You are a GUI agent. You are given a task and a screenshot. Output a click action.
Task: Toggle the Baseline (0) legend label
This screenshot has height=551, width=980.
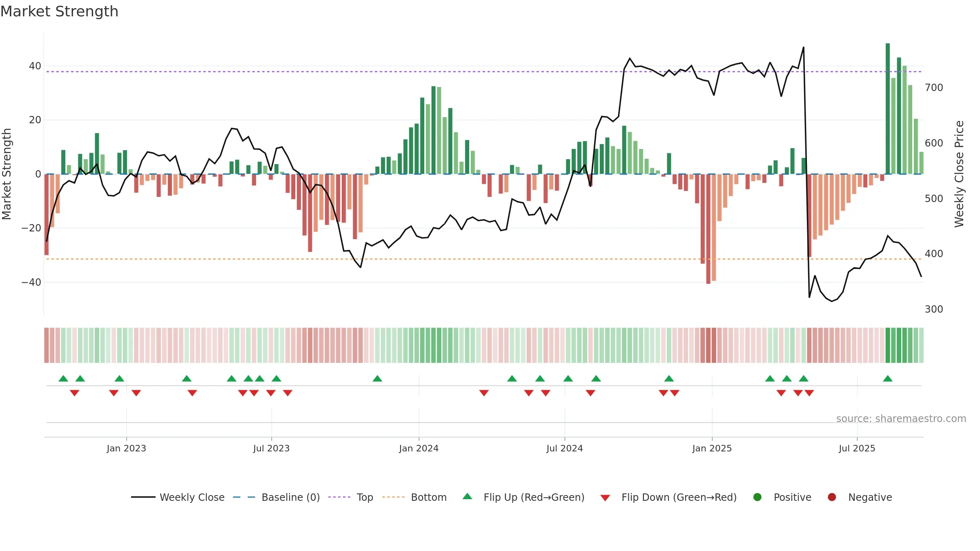pyautogui.click(x=291, y=498)
